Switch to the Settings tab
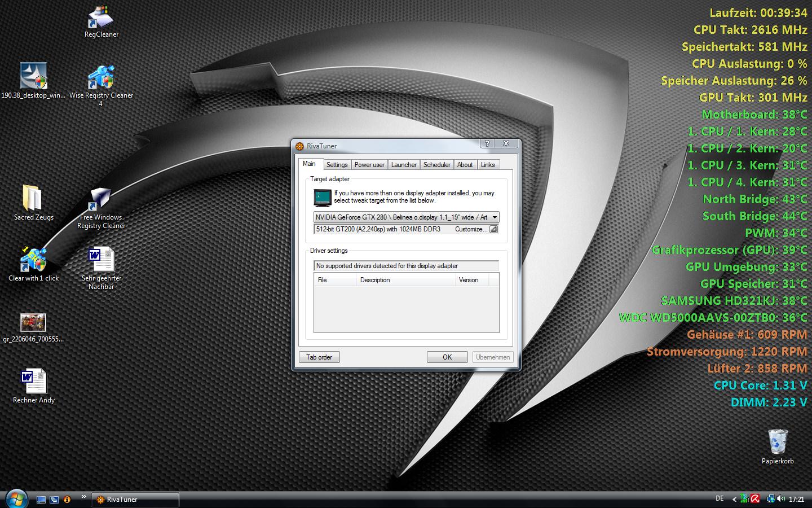Viewport: 812px width, 508px height. 337,165
